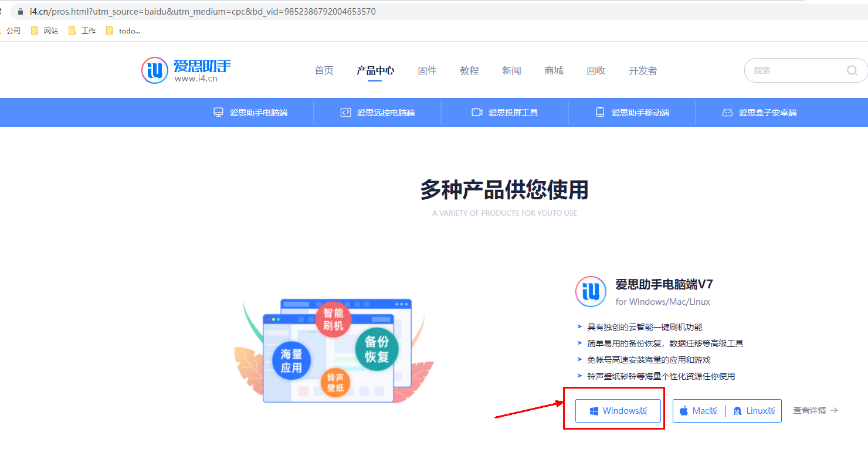This screenshot has width=868, height=463.
Task: Click the browser address bar URL
Action: 203,12
